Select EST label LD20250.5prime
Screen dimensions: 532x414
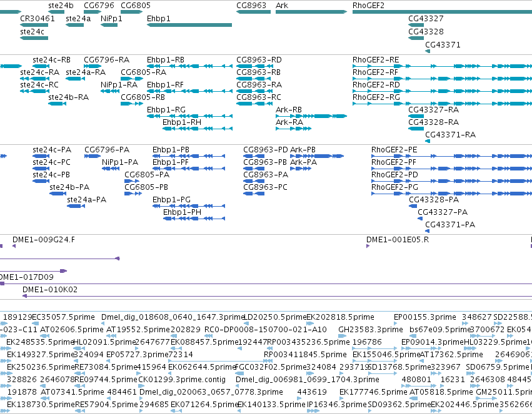(275, 317)
